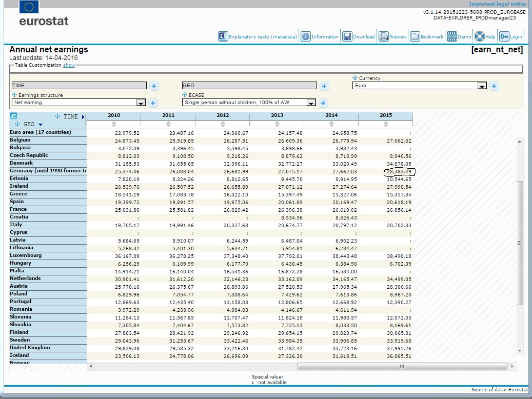Click vertical scrollbar down arrow

[520, 350]
